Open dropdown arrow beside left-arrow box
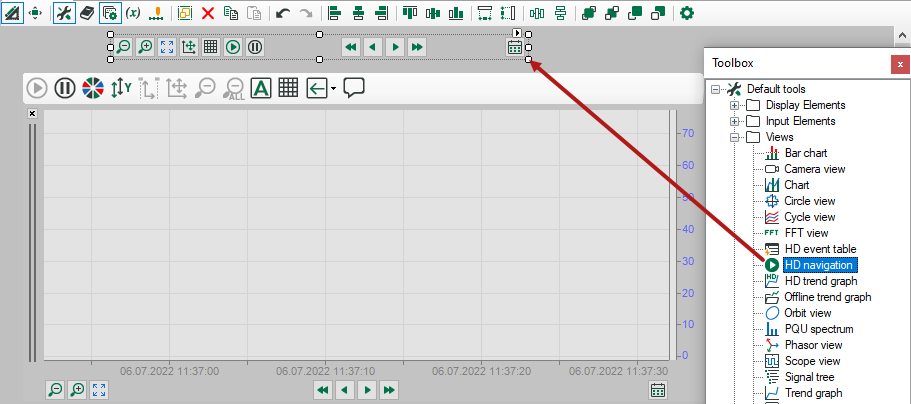 pos(333,89)
